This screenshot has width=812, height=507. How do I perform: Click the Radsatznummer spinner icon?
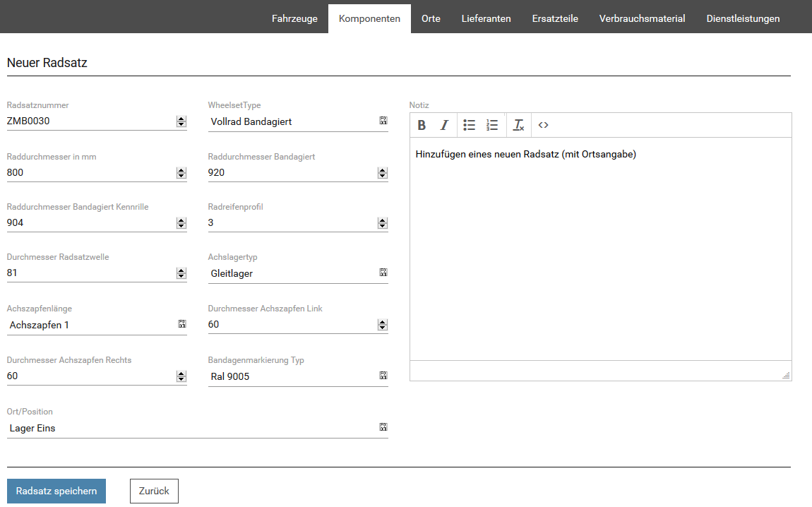181,121
